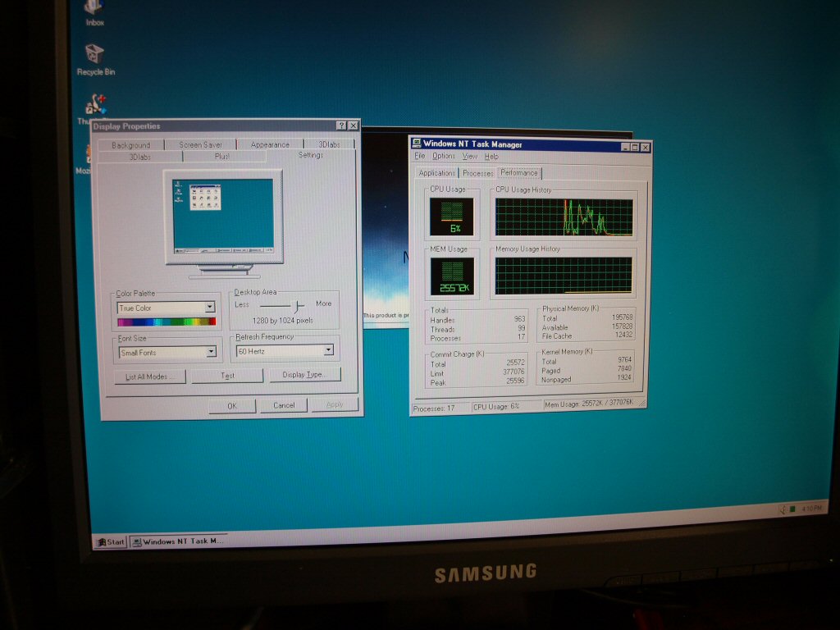This screenshot has height=630, width=840.
Task: Open the File menu in Task Manager
Action: [419, 156]
